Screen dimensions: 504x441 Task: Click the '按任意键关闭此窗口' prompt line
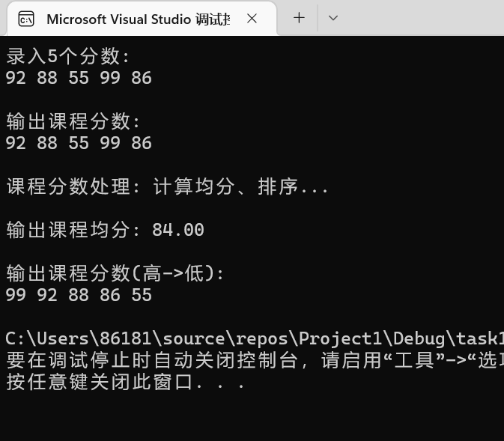[x=124, y=382]
